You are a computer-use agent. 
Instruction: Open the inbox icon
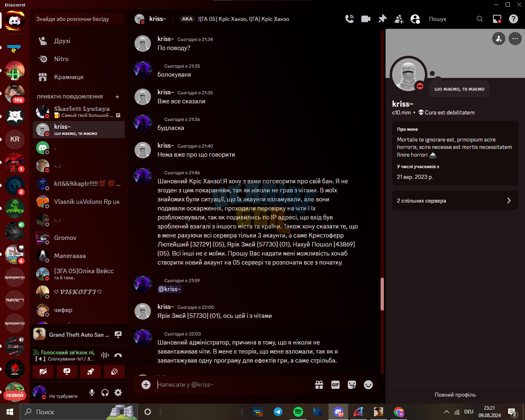pos(497,19)
